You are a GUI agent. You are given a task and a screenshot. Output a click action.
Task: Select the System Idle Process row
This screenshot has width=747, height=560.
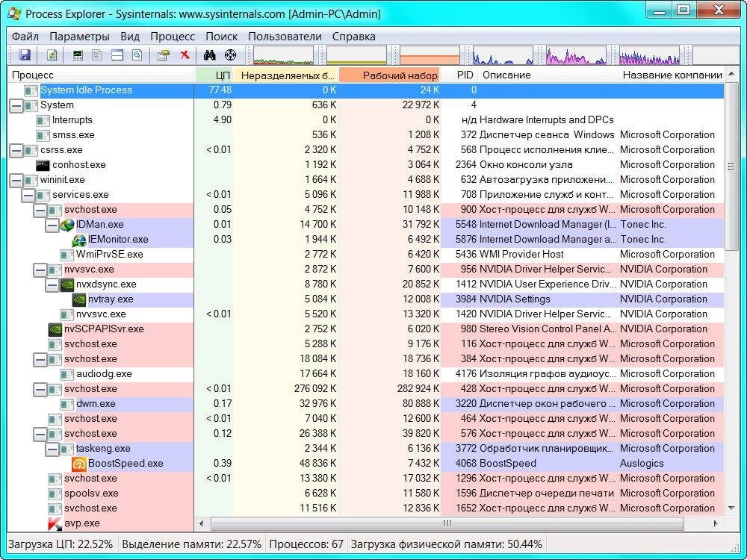coord(366,90)
